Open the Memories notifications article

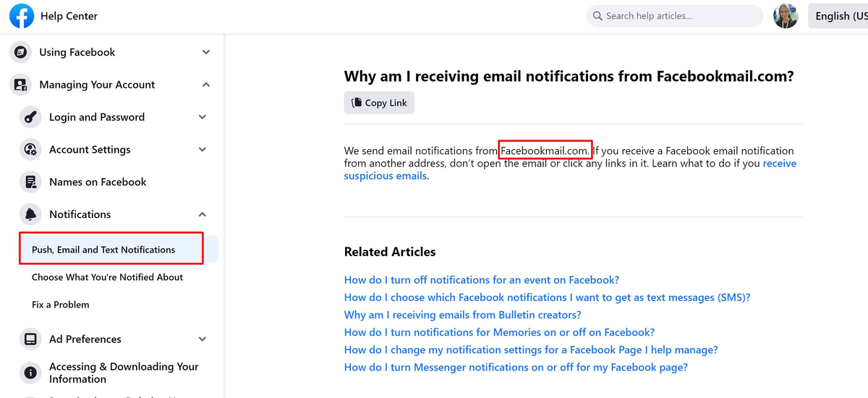coord(499,332)
